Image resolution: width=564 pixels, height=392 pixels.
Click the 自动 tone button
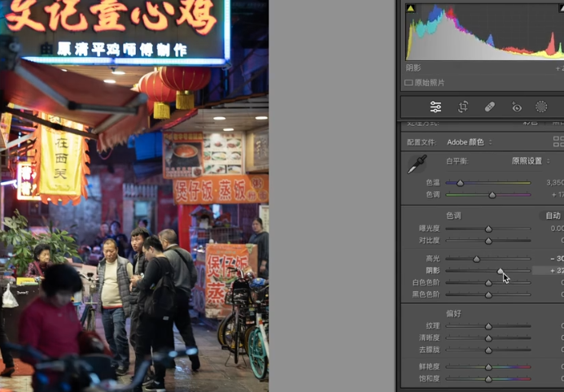(x=553, y=216)
